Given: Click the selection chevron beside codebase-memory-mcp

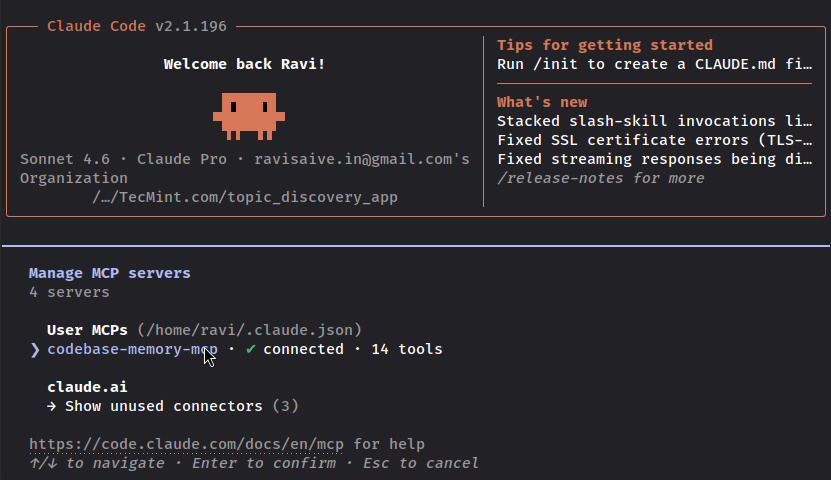Looking at the screenshot, I should coord(35,350).
